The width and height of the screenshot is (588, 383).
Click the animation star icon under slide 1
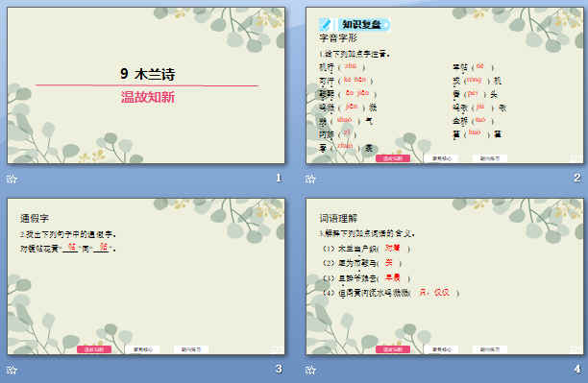coord(12,179)
